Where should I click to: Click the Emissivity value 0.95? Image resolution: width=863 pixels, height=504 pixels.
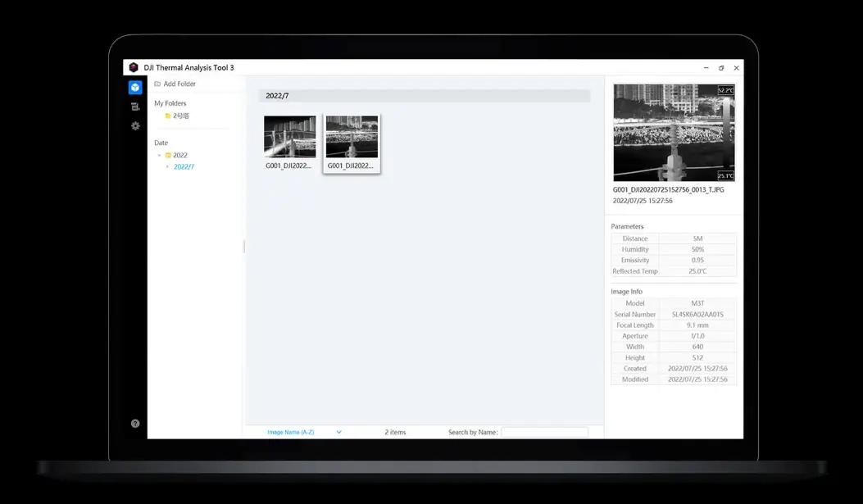[697, 261]
